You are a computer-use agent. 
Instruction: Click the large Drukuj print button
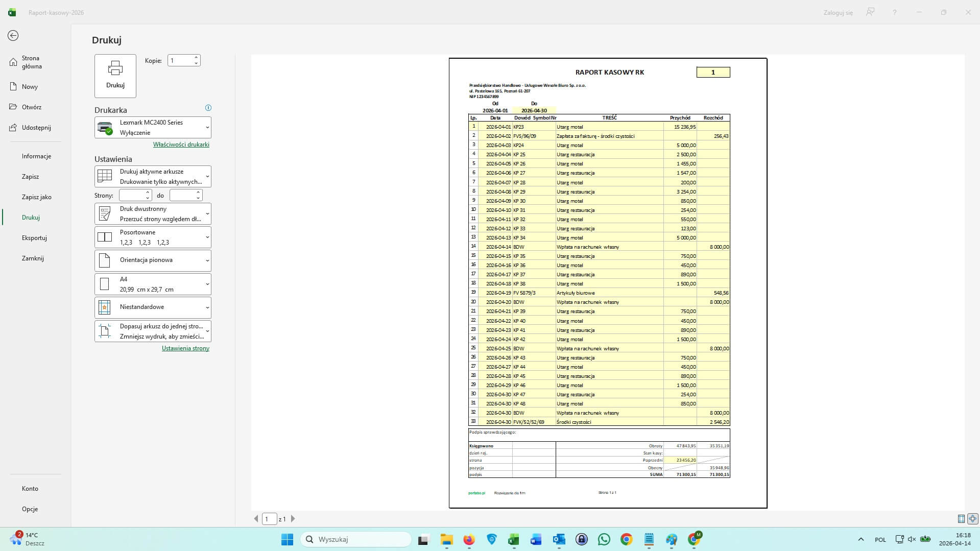(115, 76)
